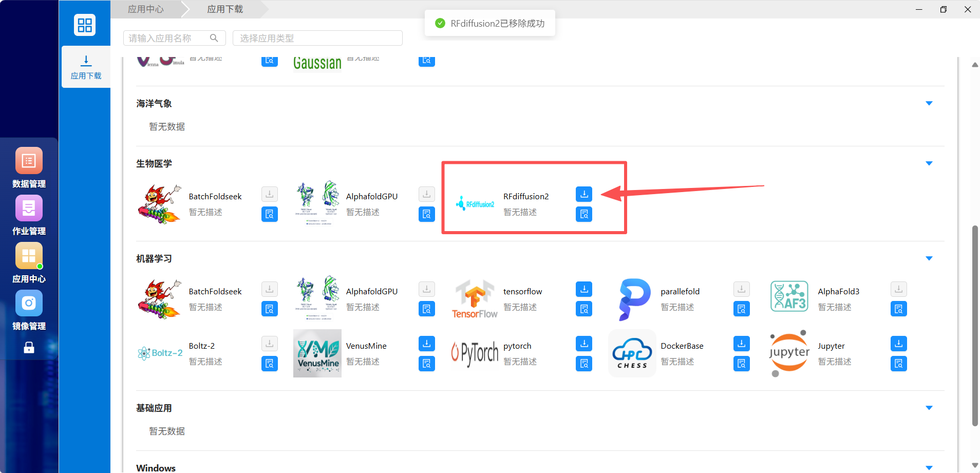Screen dimensions: 980x473
Task: Open RFdiffusion2 details document icon
Action: click(x=584, y=214)
